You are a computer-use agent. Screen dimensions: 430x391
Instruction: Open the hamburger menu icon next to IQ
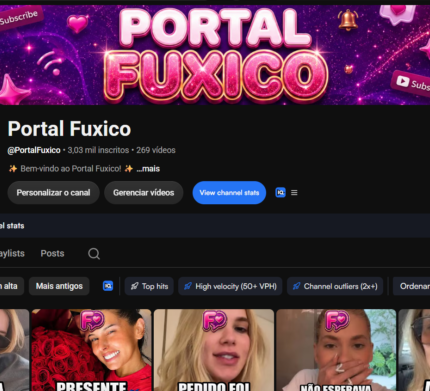[294, 193]
